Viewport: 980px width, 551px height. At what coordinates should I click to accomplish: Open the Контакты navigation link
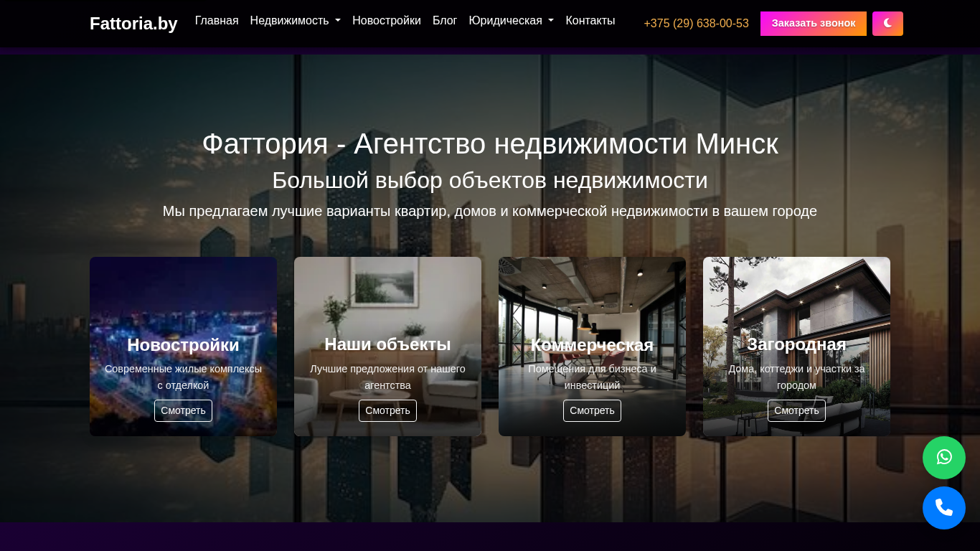590,21
